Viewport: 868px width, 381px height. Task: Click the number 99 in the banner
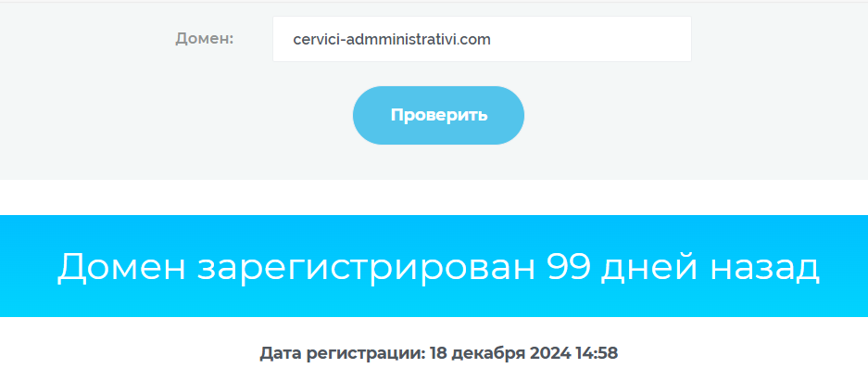569,266
